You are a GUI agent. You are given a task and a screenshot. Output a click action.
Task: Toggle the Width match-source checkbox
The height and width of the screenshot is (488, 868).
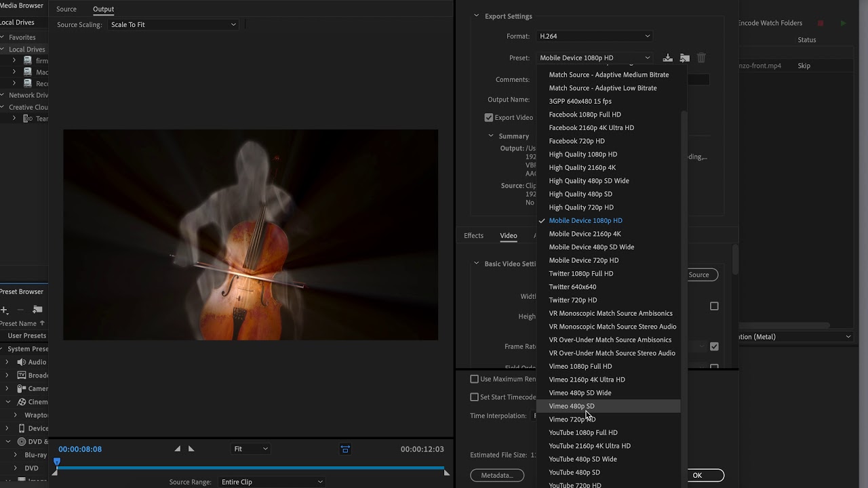click(714, 306)
